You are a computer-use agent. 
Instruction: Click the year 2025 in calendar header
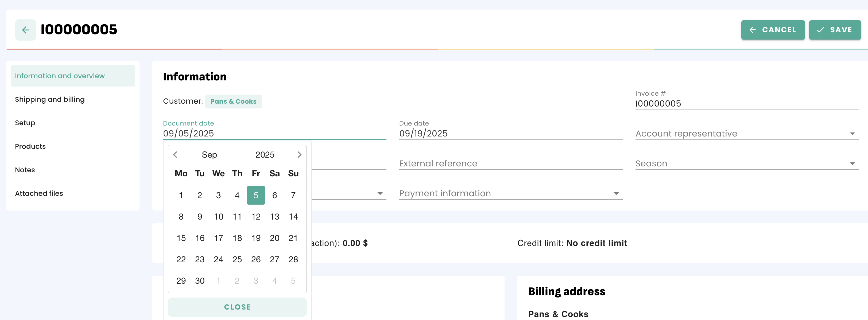pos(265,155)
